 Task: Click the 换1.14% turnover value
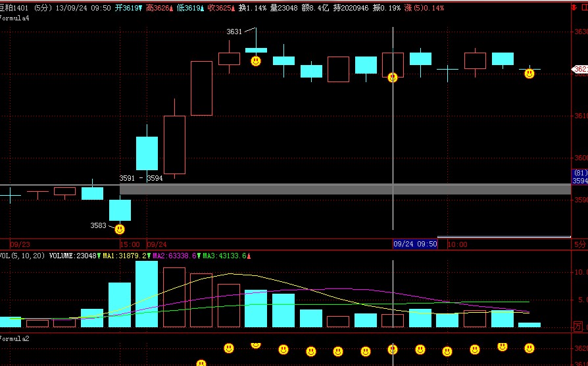(253, 8)
